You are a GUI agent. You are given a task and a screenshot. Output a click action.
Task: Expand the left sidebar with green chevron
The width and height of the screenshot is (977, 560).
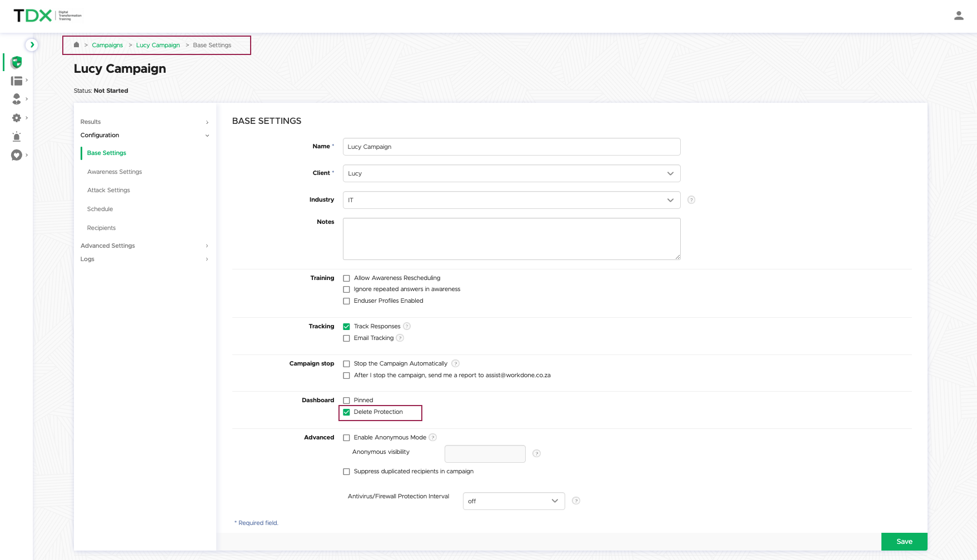pyautogui.click(x=32, y=44)
